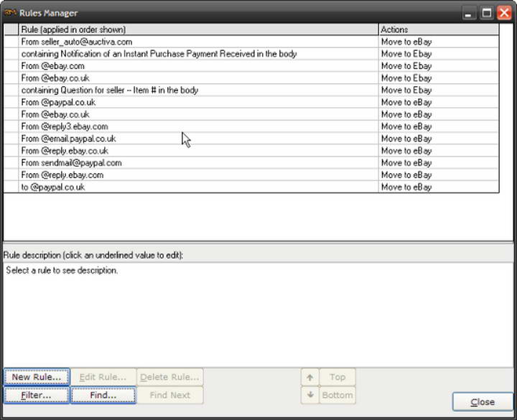Send rule to Top
This screenshot has width=517, height=420.
coord(337,377)
